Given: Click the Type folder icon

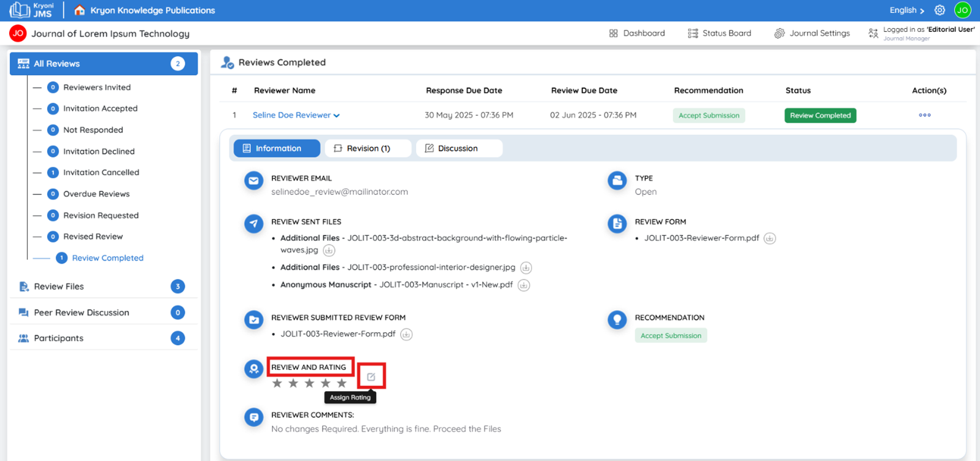Looking at the screenshot, I should (617, 181).
